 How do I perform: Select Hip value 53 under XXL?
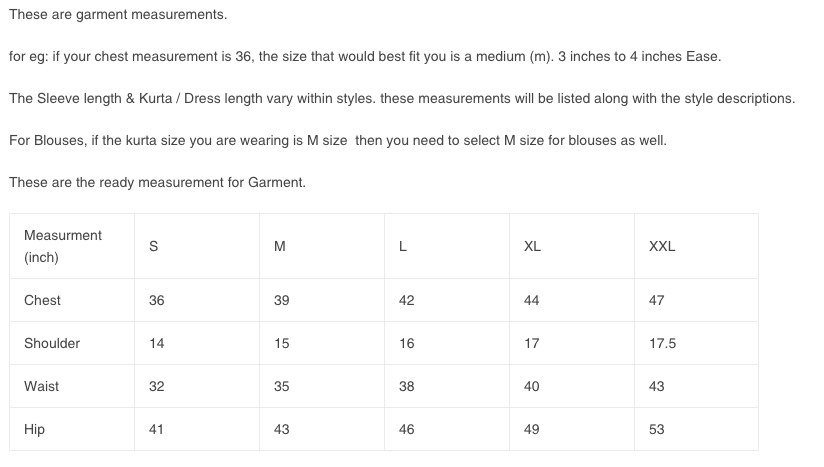(x=656, y=429)
